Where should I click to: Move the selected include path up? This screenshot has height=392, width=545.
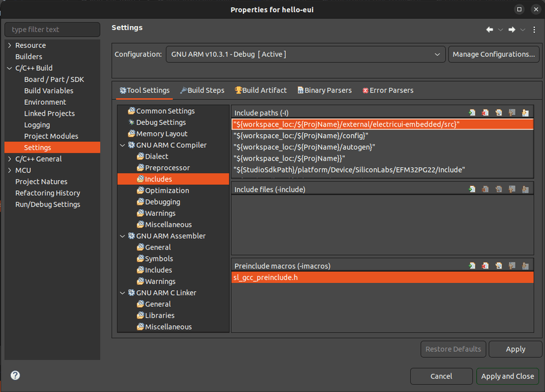click(512, 112)
